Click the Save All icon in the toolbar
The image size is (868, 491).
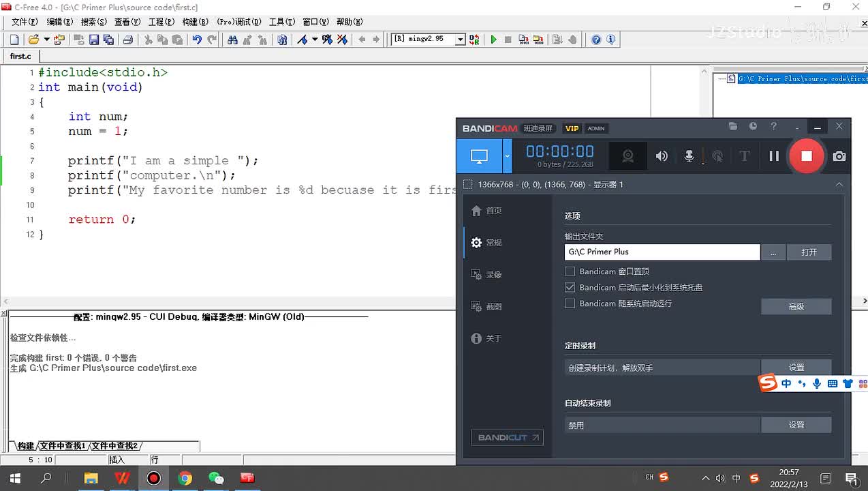108,40
